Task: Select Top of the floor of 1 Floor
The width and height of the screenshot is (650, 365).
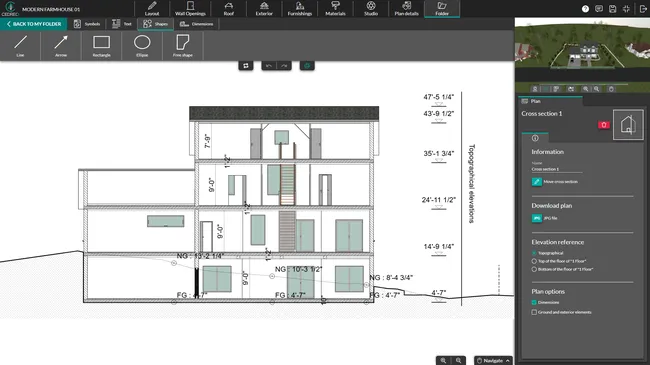Action: point(534,261)
